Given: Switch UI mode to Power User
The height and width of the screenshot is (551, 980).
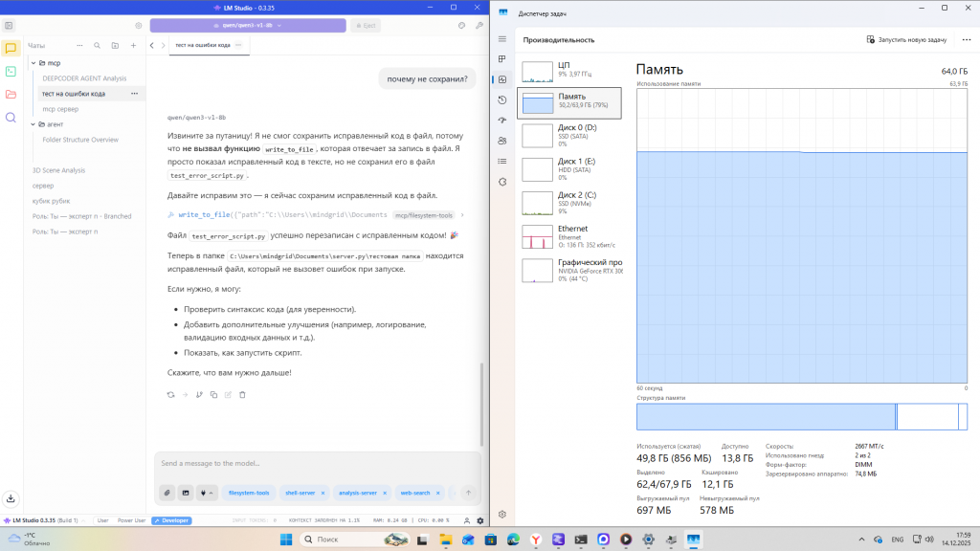Looking at the screenshot, I should tap(132, 520).
